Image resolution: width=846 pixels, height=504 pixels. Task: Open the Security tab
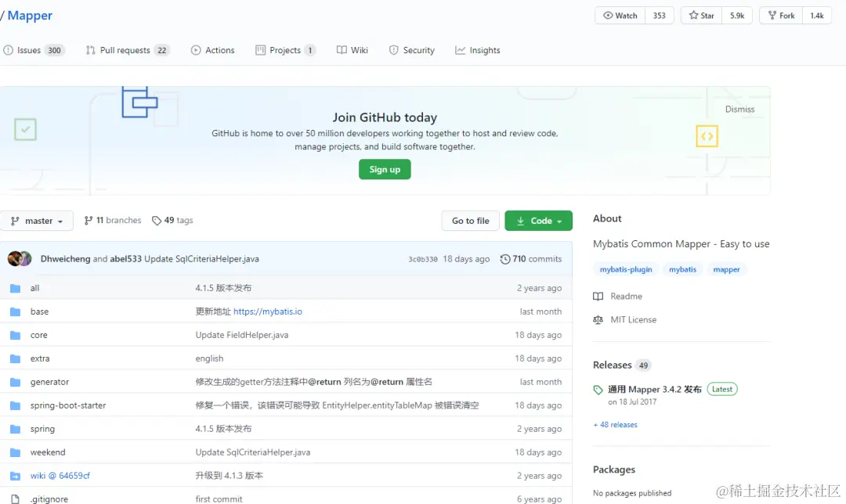[412, 50]
